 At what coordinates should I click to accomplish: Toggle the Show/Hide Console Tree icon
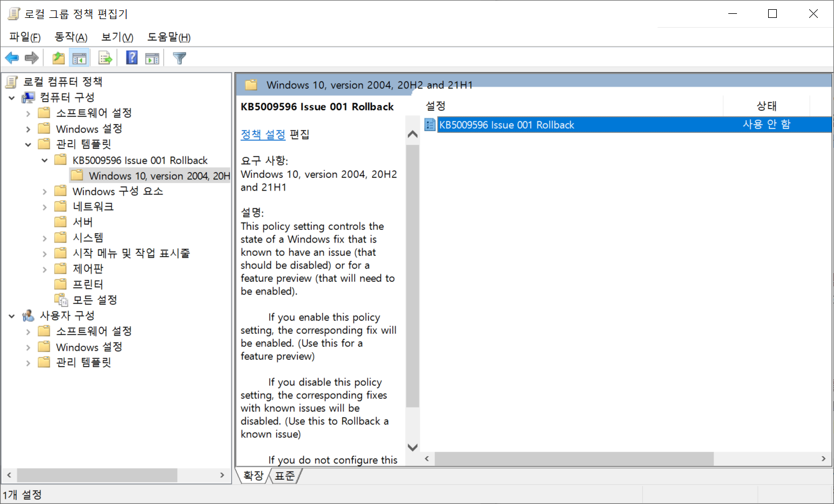coord(79,58)
